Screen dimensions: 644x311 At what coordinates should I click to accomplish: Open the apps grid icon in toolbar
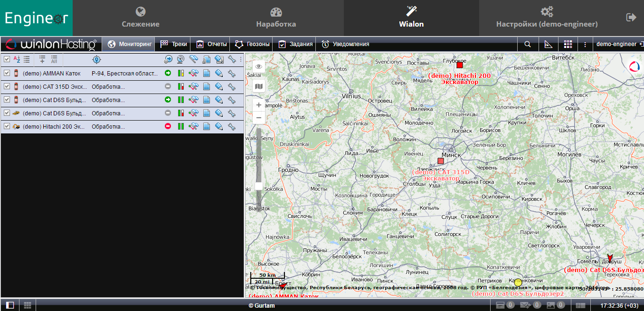click(568, 44)
